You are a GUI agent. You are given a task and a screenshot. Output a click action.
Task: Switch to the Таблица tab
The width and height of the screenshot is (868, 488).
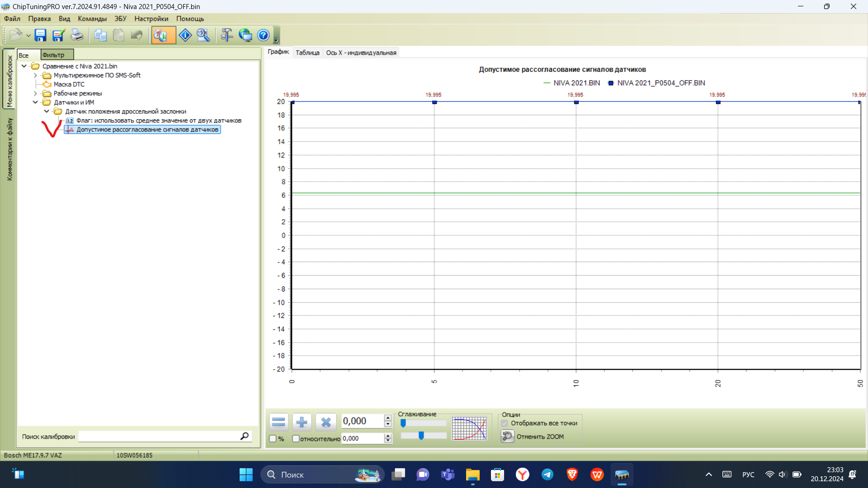307,52
